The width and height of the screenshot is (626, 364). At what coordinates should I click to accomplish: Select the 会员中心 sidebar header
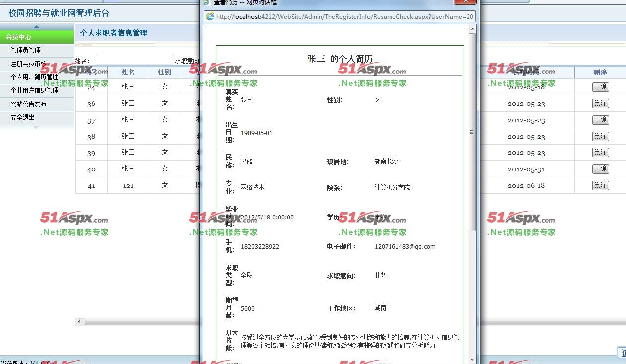37,37
